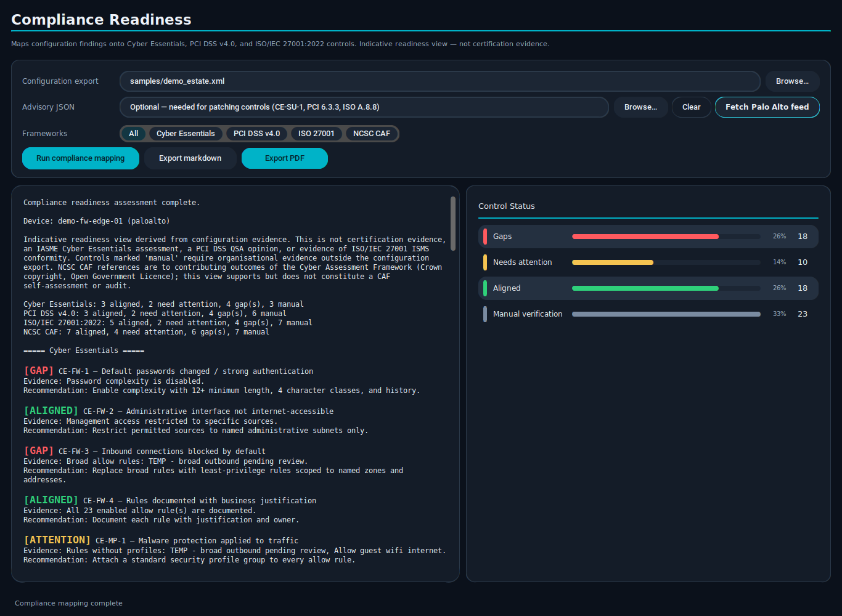Click the grey Manual verification progress bar
The width and height of the screenshot is (842, 616).
(666, 314)
